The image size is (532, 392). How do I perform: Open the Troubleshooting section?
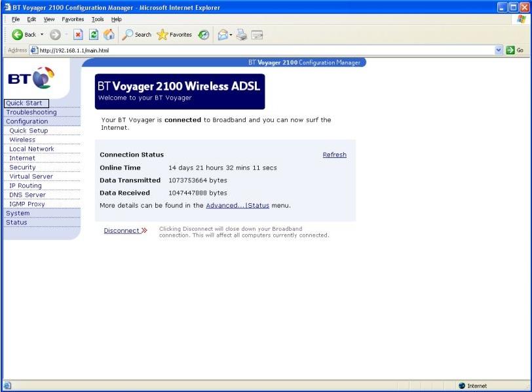click(x=31, y=112)
